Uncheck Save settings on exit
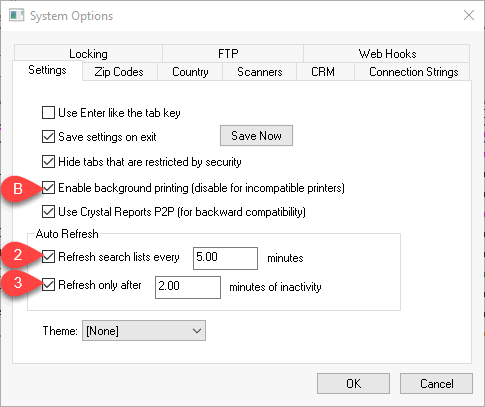 click(48, 137)
